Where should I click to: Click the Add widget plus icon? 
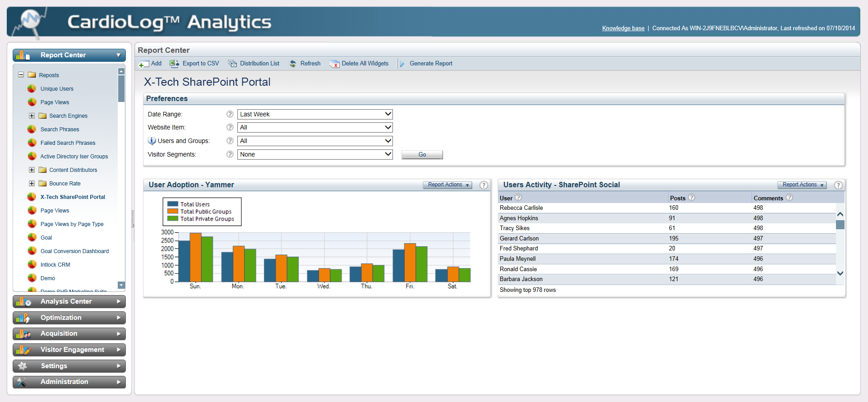tap(143, 64)
